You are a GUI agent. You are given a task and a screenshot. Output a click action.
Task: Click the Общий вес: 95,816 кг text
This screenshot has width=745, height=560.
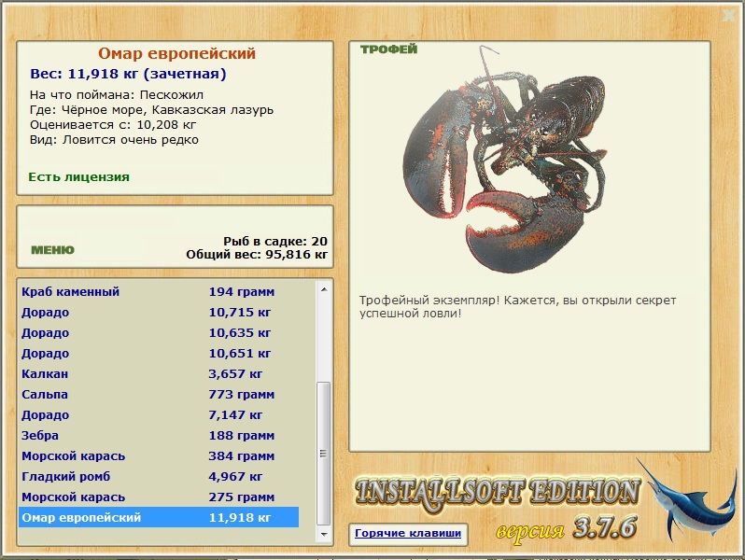tap(257, 254)
